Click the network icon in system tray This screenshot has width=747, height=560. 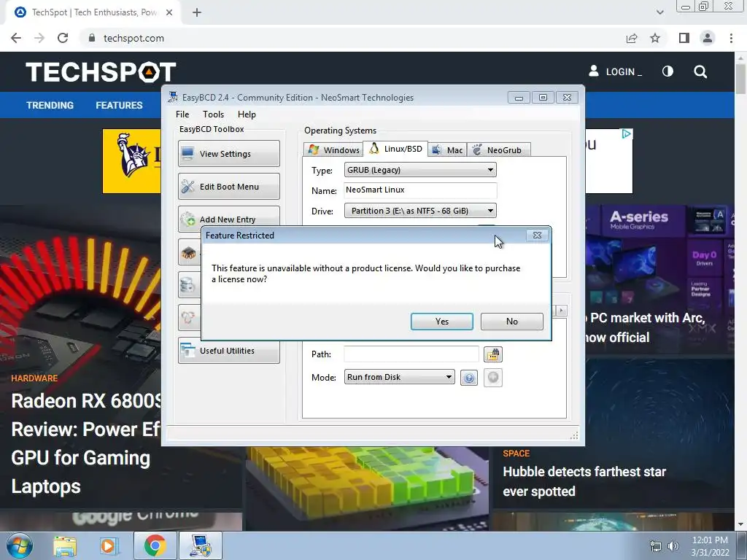(x=656, y=546)
